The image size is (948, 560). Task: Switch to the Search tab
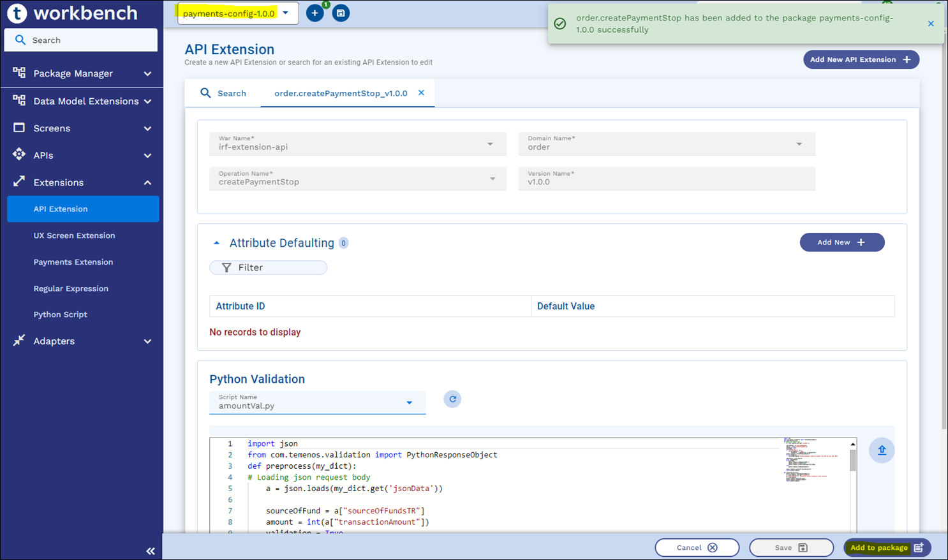[x=223, y=93]
